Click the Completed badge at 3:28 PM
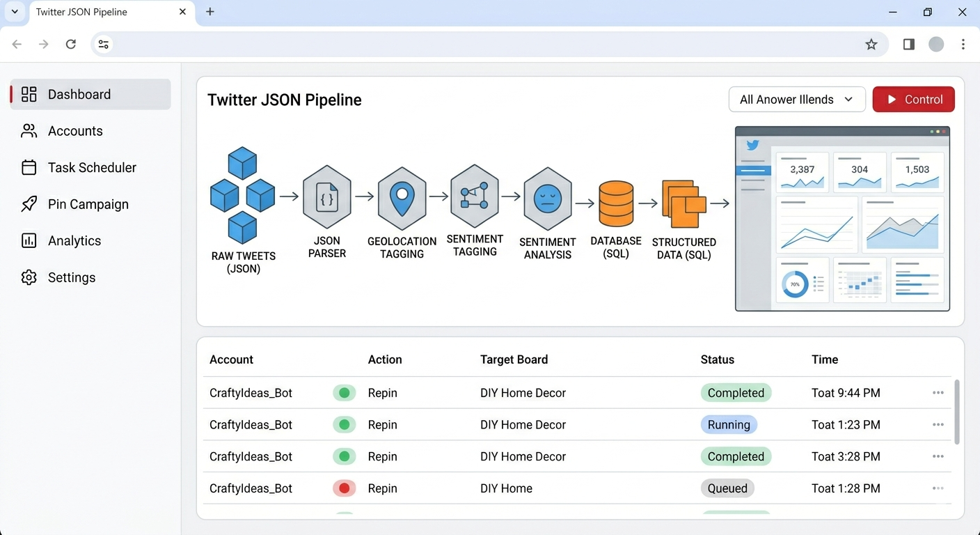The width and height of the screenshot is (980, 535). tap(736, 457)
